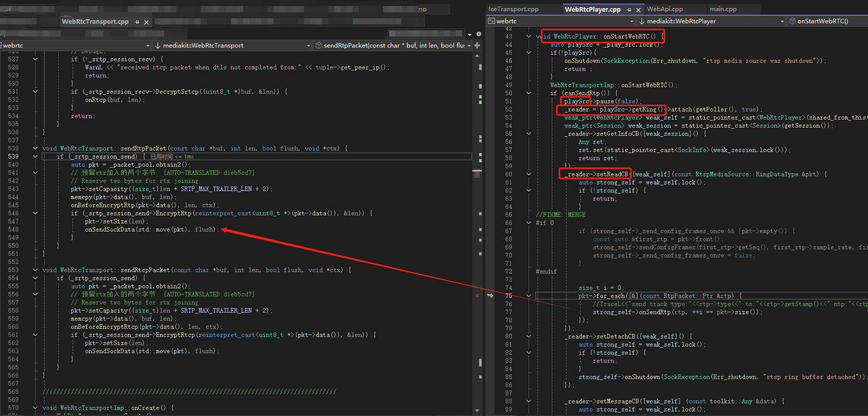Click the cube icon beside sendRtpPacket

tap(319, 45)
